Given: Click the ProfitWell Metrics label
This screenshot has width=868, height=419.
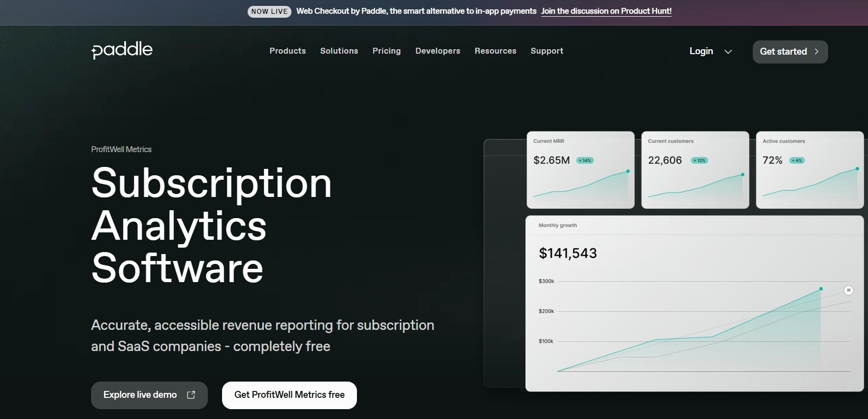Looking at the screenshot, I should click(x=121, y=149).
